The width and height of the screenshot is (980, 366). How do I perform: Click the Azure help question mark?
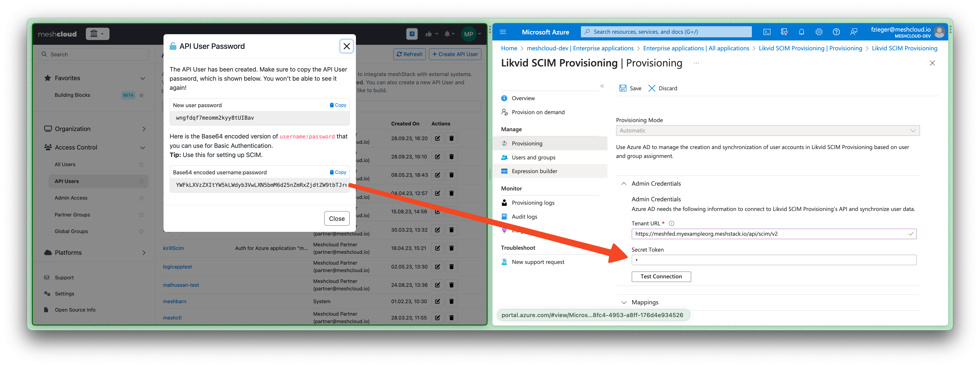(x=836, y=32)
